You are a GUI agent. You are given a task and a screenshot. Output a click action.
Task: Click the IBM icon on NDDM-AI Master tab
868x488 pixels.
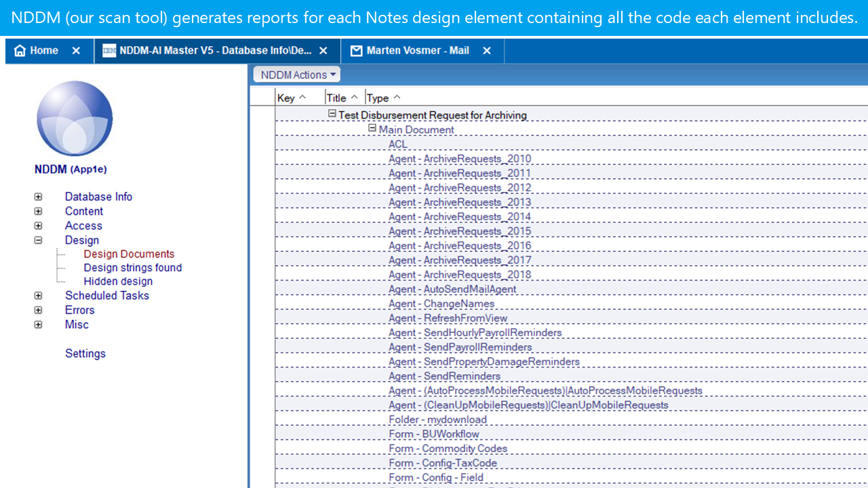[x=108, y=51]
